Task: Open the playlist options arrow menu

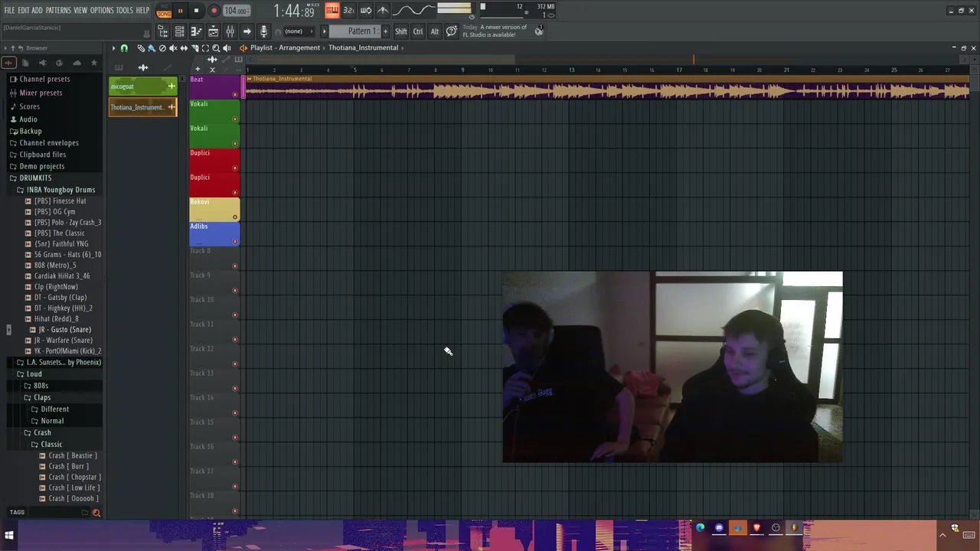Action: (x=113, y=48)
